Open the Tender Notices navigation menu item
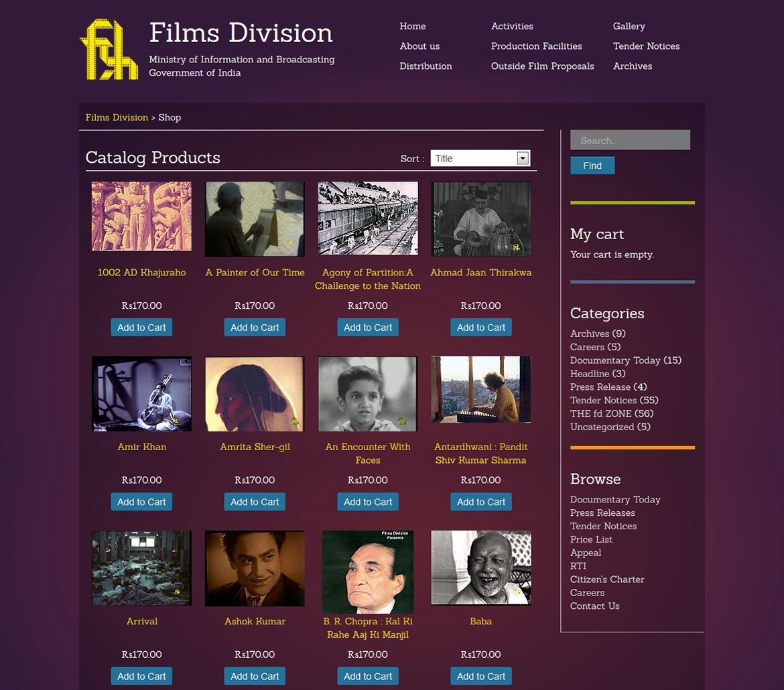Screen dimensions: 784x690 (x=646, y=46)
